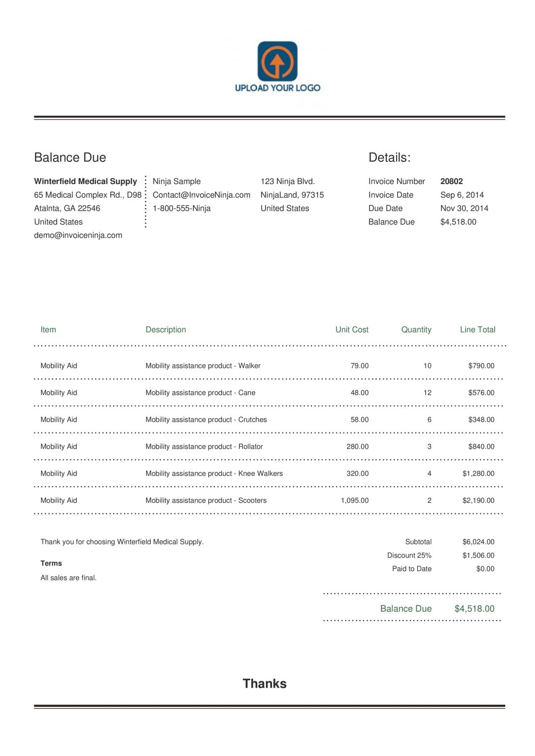Image resolution: width=535 pixels, height=756 pixels.
Task: Click the Discount 25% row
Action: [x=409, y=555]
